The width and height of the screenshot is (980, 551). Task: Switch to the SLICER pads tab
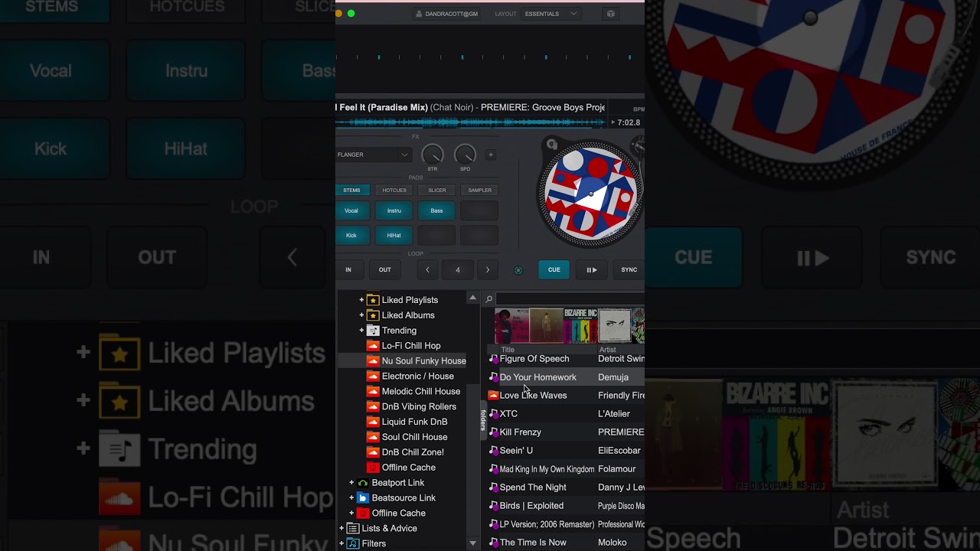point(437,191)
